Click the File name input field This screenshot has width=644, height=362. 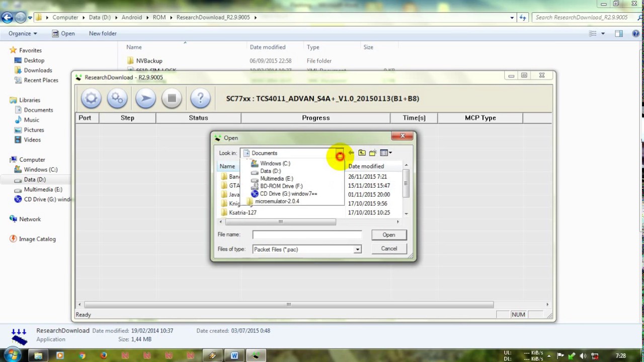point(307,235)
